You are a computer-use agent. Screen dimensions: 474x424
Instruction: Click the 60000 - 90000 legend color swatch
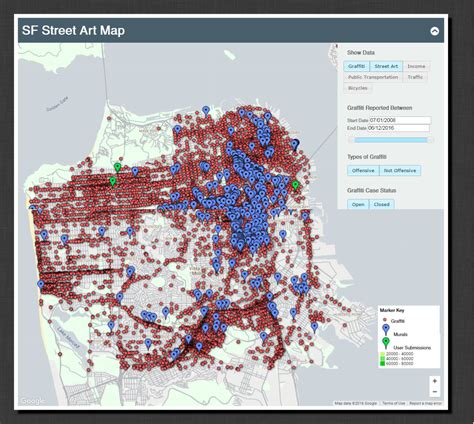click(x=382, y=363)
